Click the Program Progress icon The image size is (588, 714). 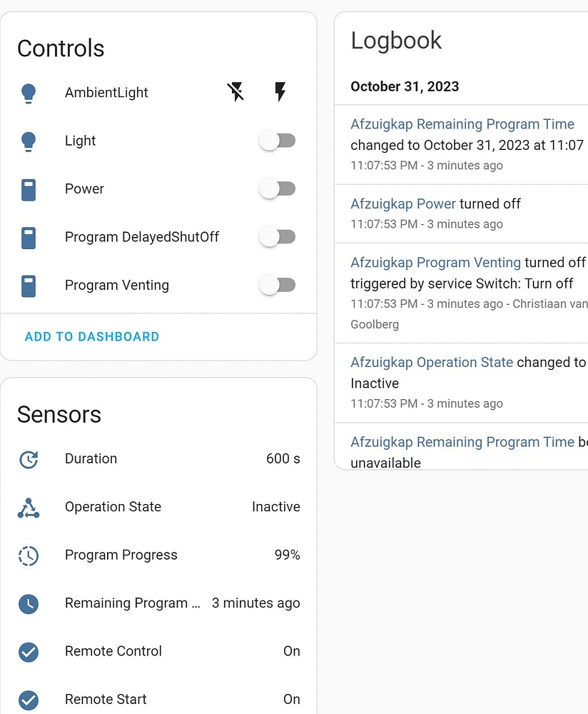pos(29,555)
